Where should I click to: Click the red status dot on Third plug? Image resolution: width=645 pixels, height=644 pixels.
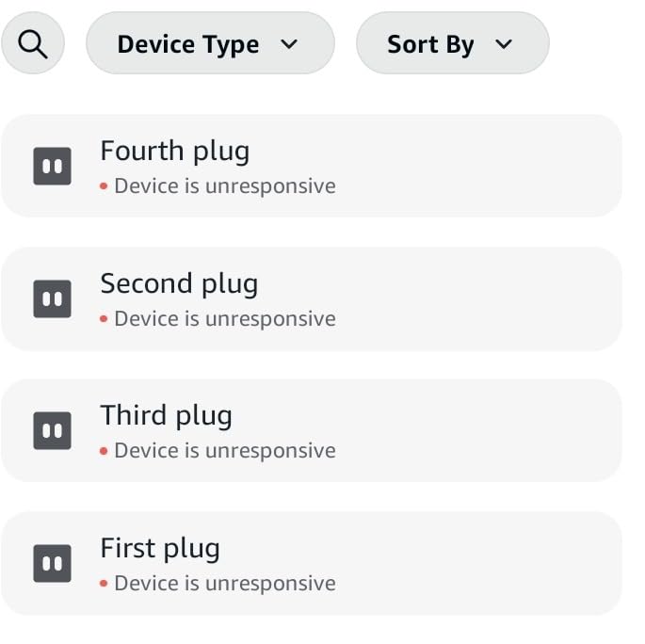[104, 452]
